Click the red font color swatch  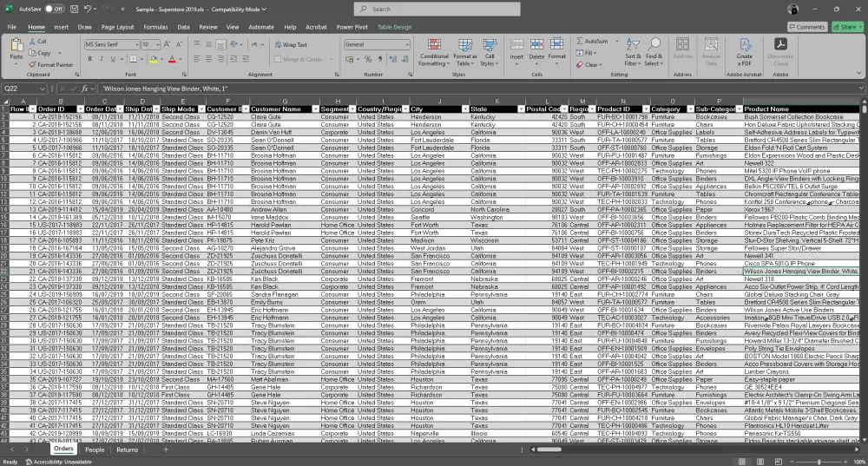pos(172,59)
